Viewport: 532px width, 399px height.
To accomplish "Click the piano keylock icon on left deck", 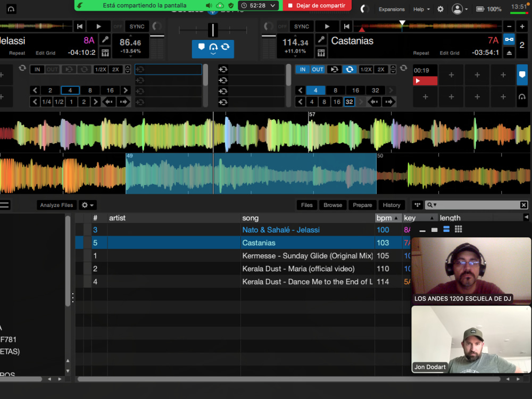I will [105, 53].
